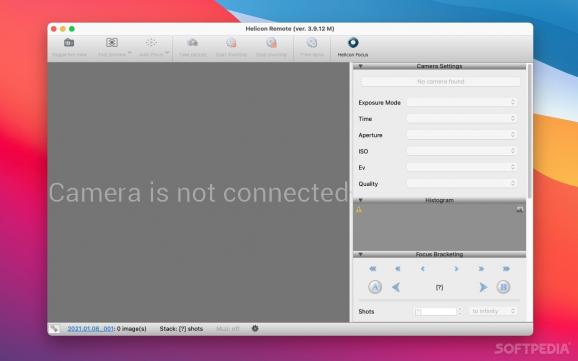
Task: Open the Auto Focus dropdown arrow
Action: (x=167, y=53)
